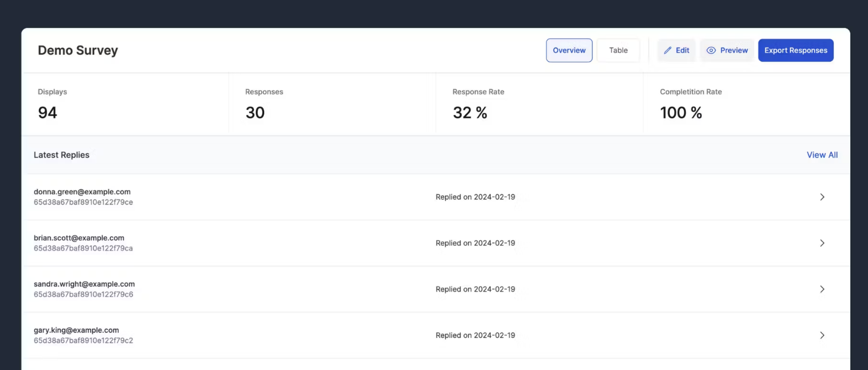Screen dimensions: 868x370
Task: Open the survey Preview
Action: tap(727, 50)
